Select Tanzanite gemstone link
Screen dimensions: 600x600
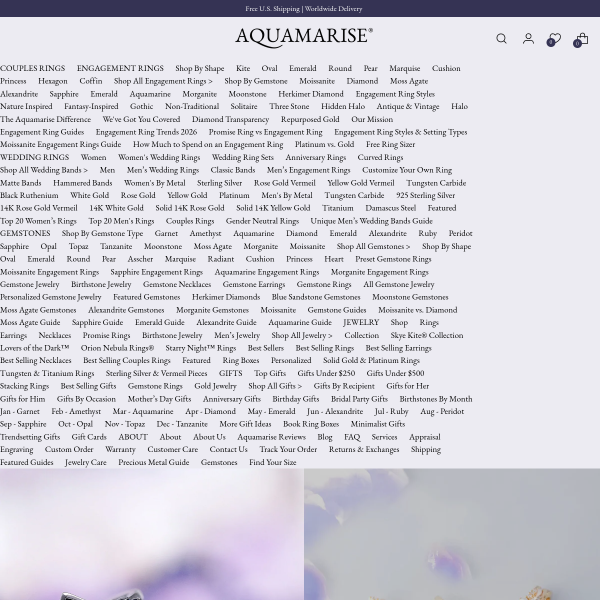coord(116,246)
